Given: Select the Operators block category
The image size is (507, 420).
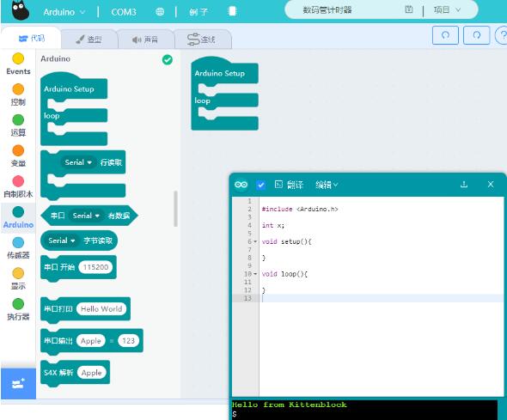Looking at the screenshot, I should tap(18, 125).
